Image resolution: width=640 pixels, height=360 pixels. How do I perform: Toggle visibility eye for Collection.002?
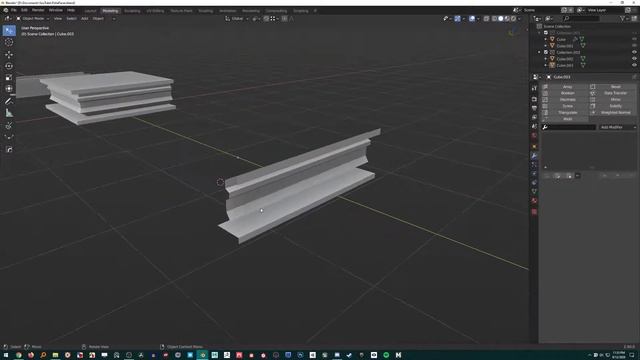click(x=634, y=52)
